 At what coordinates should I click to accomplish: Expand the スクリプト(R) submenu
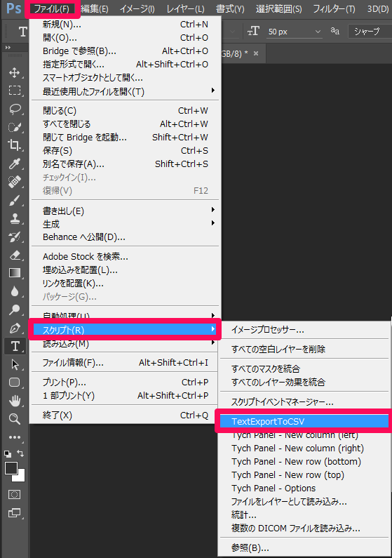click(x=125, y=330)
